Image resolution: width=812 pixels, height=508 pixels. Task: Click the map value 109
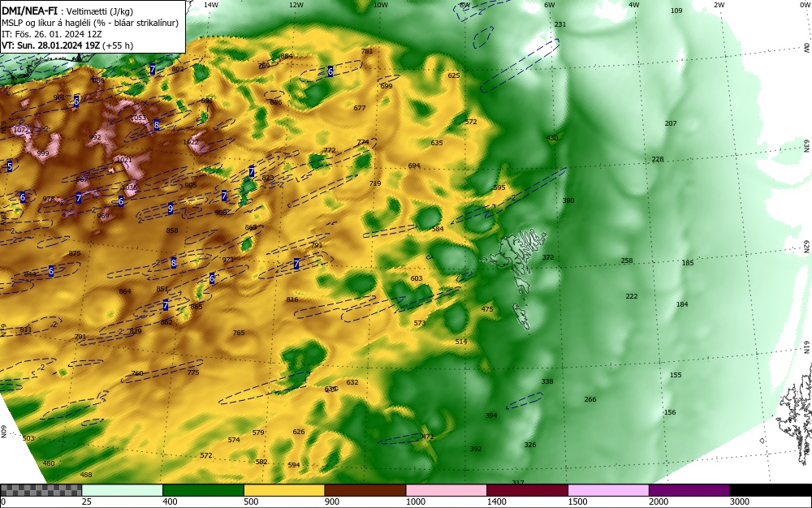pyautogui.click(x=676, y=11)
